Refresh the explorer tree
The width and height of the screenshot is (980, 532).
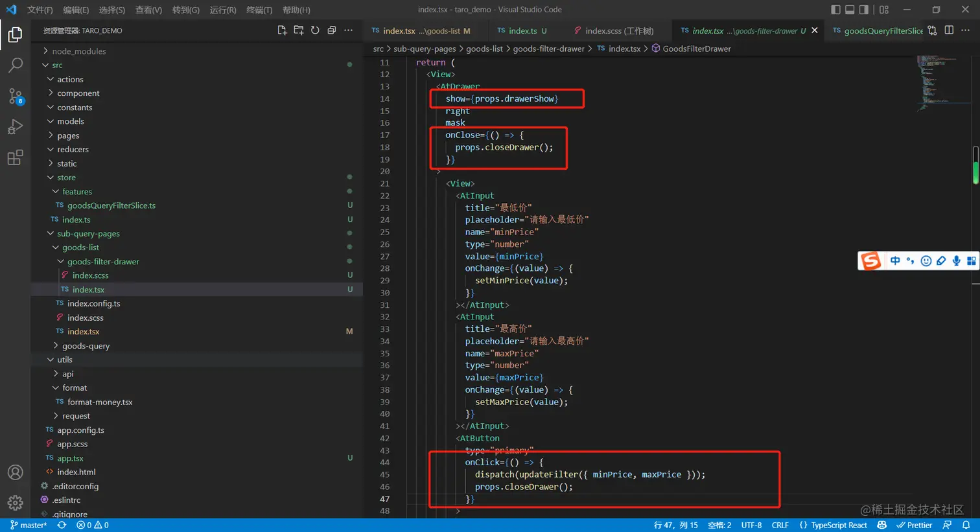click(315, 30)
